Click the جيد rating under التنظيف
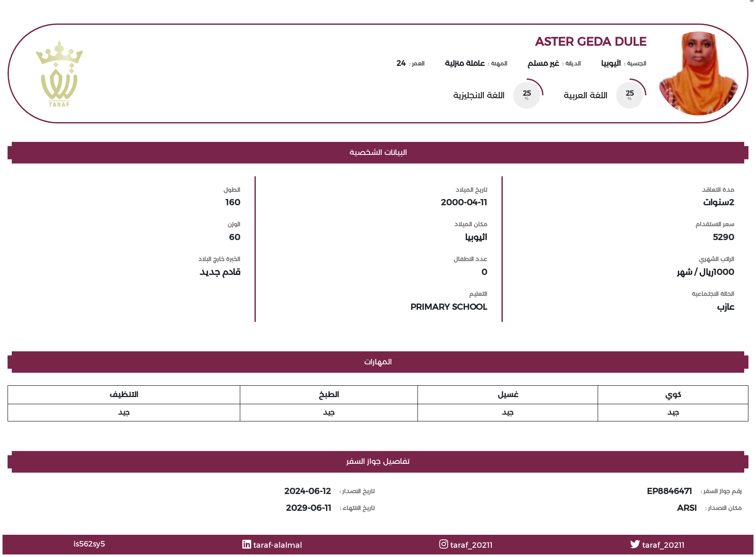Viewport: 756px width, 557px height. pyautogui.click(x=124, y=413)
